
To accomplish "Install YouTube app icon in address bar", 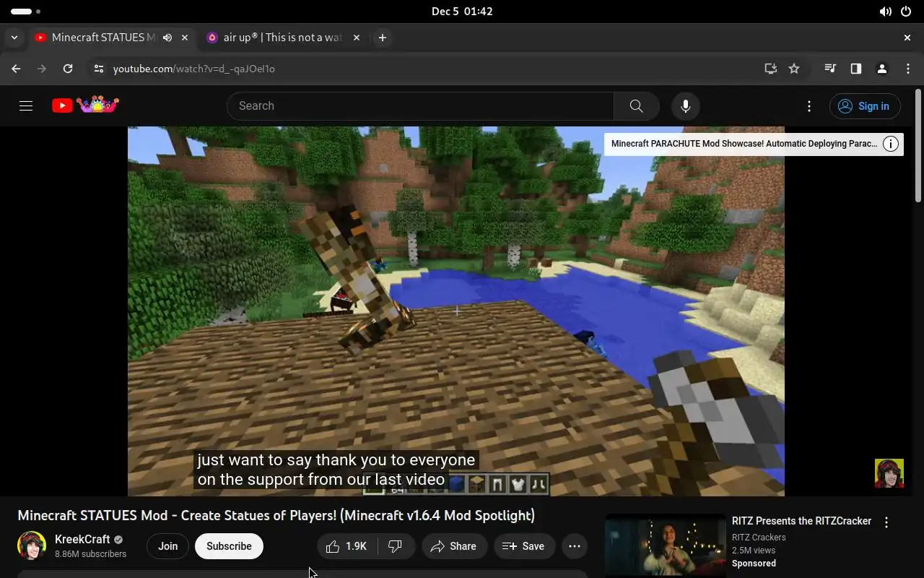I will (x=771, y=69).
